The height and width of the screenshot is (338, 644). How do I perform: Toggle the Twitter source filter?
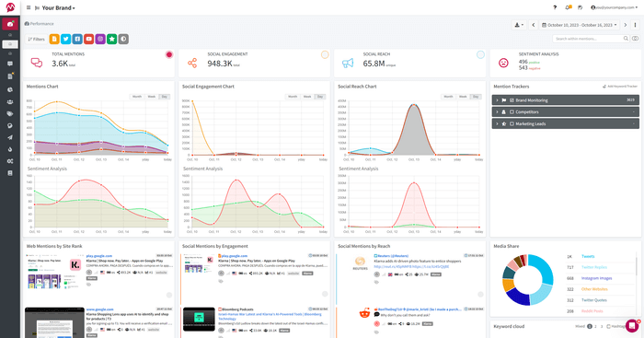65,39
